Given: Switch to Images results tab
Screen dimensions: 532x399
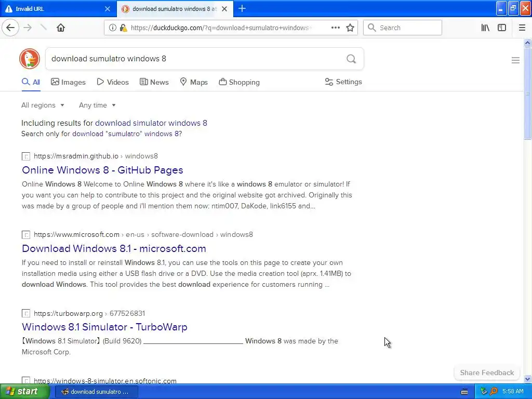Looking at the screenshot, I should pos(68,82).
